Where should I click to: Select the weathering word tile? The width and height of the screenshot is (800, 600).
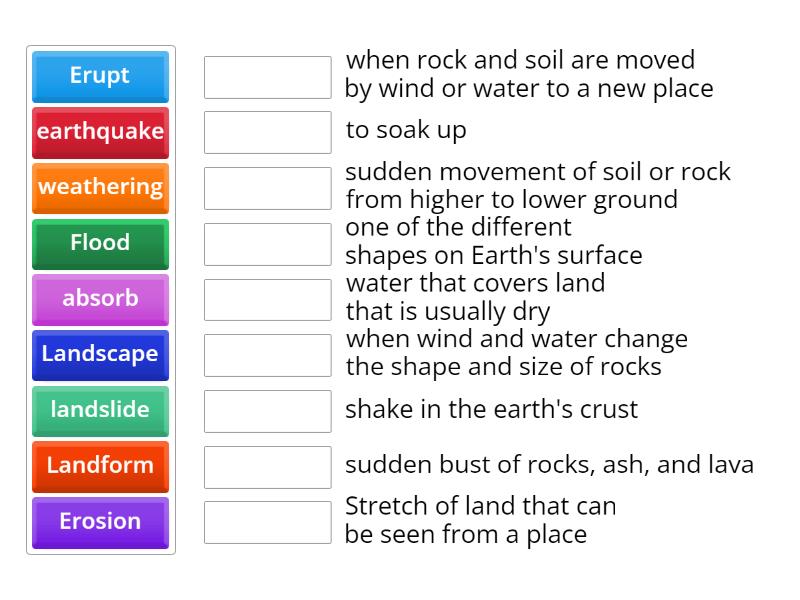[99, 188]
